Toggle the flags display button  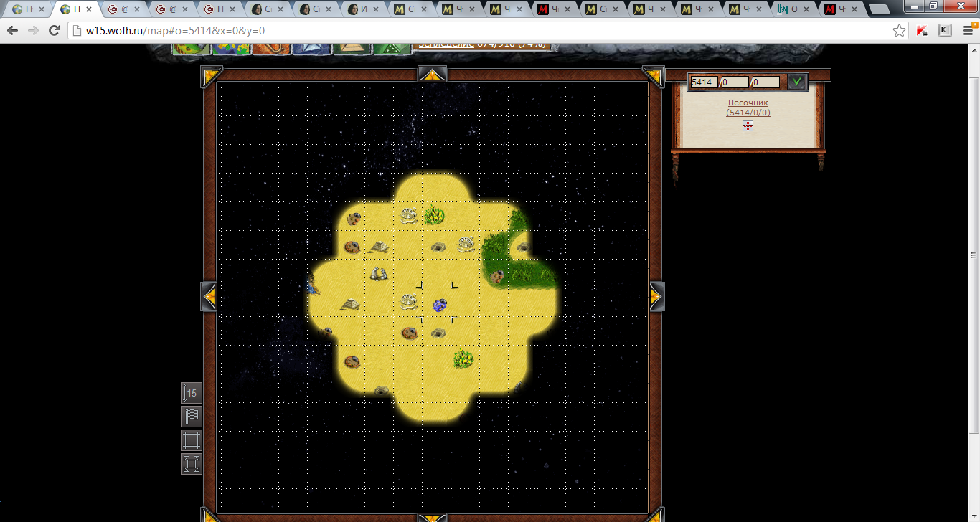[192, 417]
